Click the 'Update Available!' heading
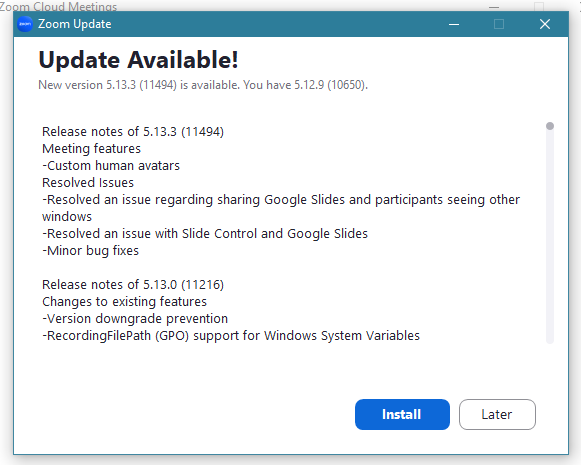The height and width of the screenshot is (465, 581). 138,60
